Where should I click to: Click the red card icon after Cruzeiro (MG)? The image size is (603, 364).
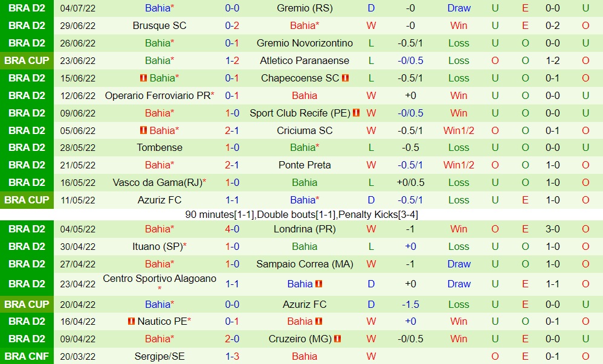pyautogui.click(x=337, y=339)
